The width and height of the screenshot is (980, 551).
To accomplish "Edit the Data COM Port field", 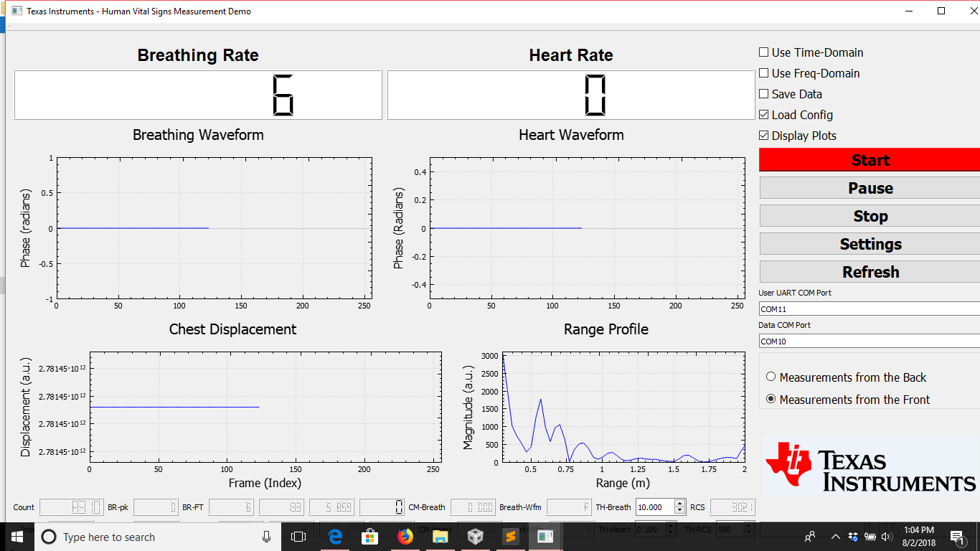I will click(x=870, y=341).
